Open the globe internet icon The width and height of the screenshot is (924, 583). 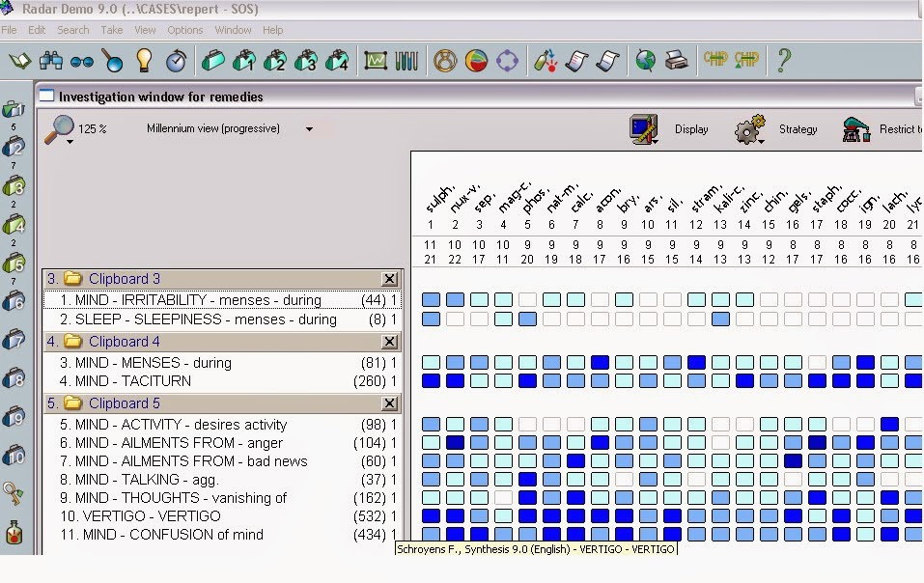click(x=646, y=60)
